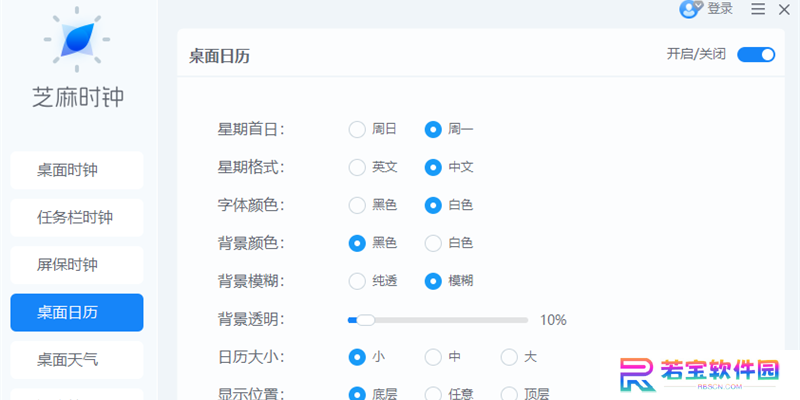The height and width of the screenshot is (400, 800).
Task: Click the 10% transparency value
Action: click(x=554, y=320)
